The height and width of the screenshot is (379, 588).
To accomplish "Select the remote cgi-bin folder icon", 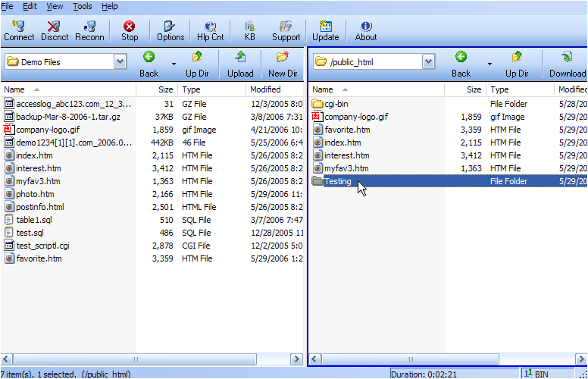I will tap(317, 104).
